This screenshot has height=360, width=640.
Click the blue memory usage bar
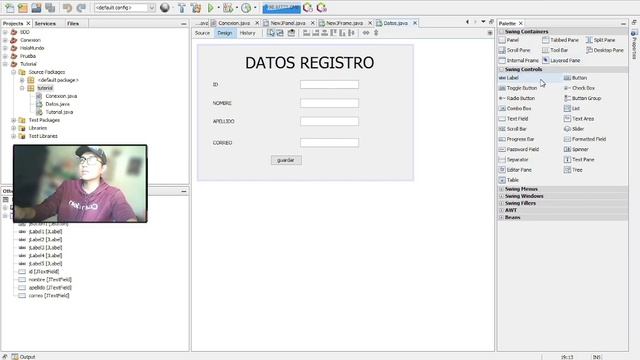tap(281, 7)
